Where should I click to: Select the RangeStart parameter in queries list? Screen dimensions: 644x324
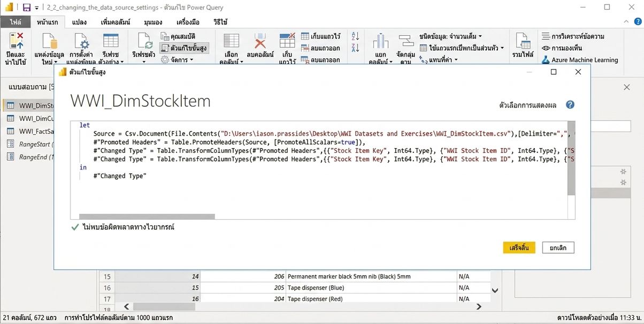pyautogui.click(x=29, y=144)
